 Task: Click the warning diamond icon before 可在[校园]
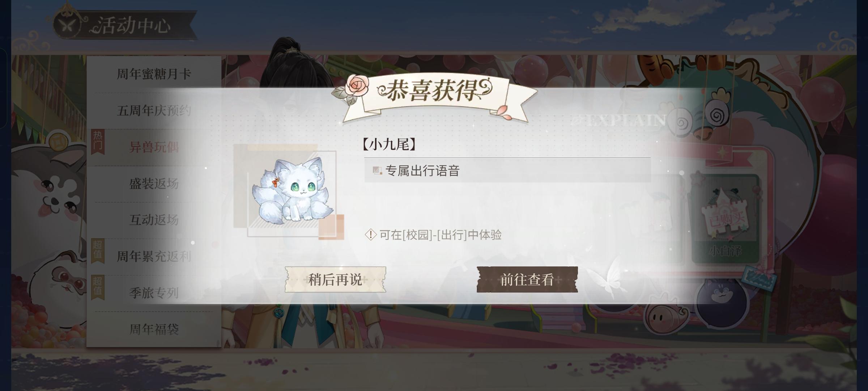point(371,235)
